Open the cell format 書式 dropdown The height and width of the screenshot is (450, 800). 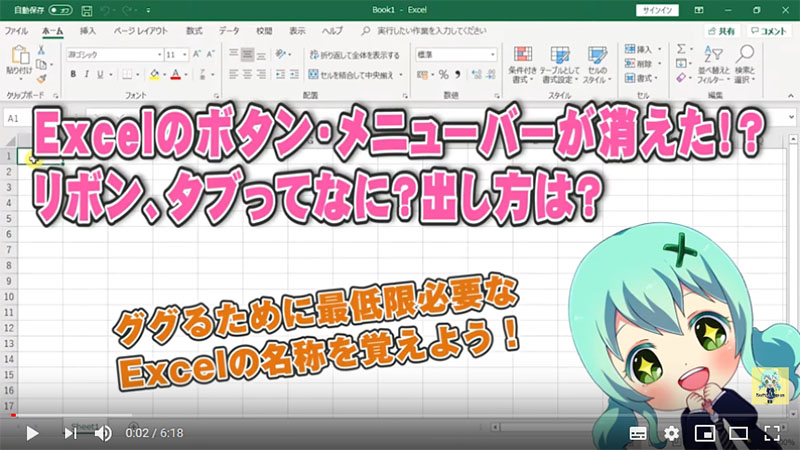(642, 78)
